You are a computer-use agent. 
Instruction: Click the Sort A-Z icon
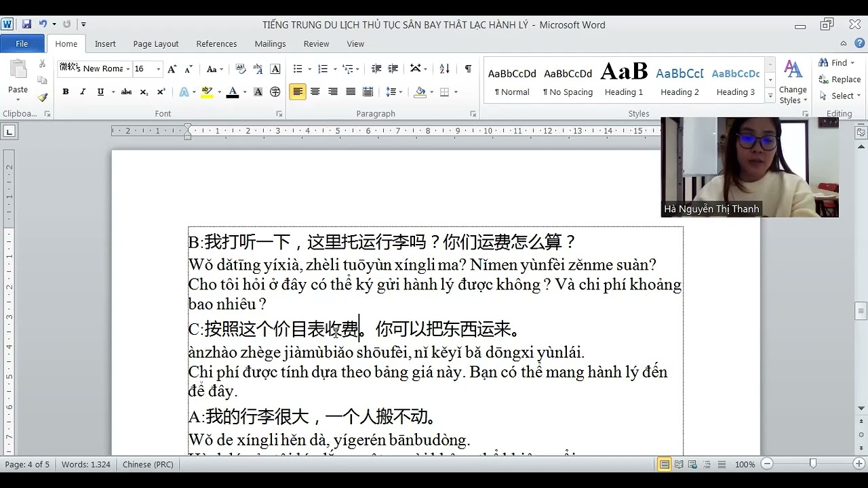445,69
